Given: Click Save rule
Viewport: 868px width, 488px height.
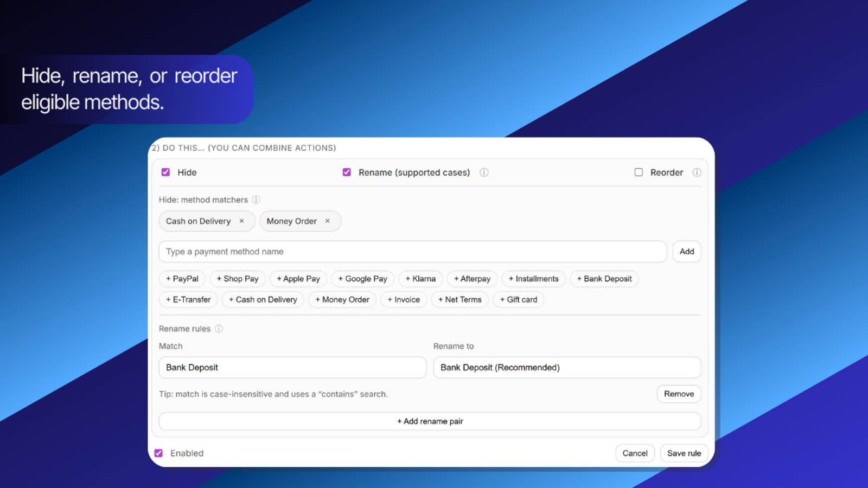Looking at the screenshot, I should click(684, 453).
